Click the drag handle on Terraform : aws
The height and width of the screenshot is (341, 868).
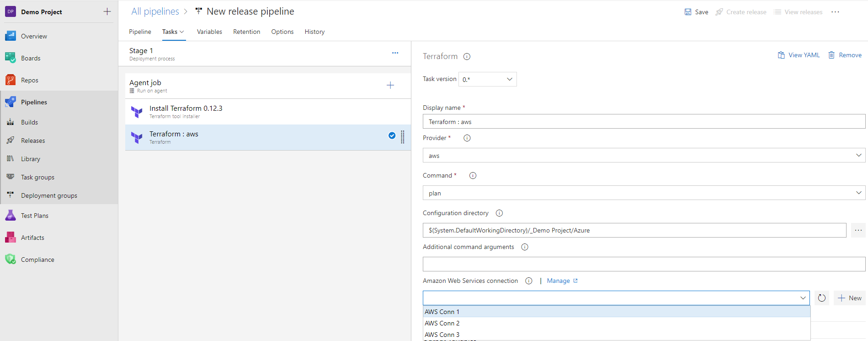click(403, 137)
